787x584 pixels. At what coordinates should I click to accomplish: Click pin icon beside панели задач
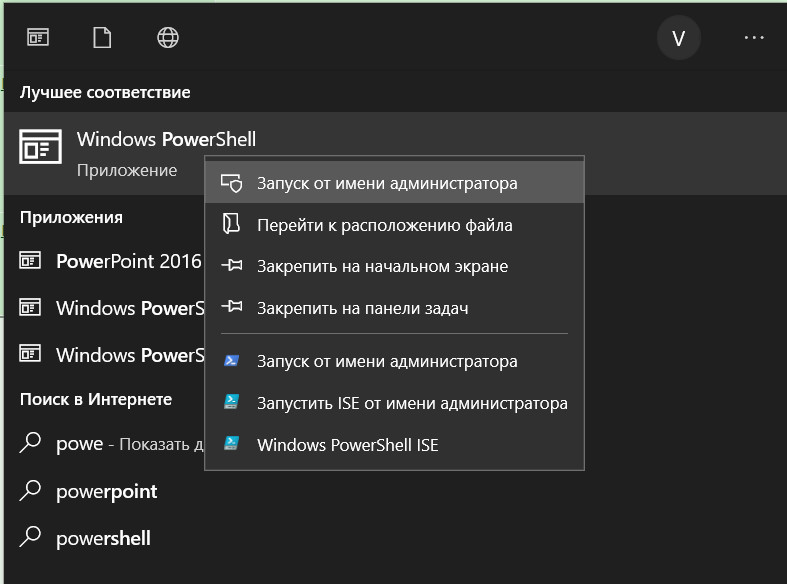(x=232, y=306)
